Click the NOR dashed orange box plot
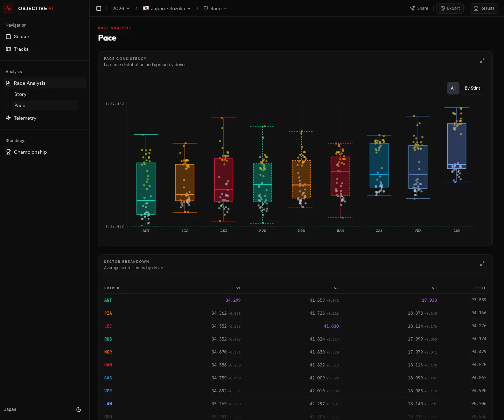Viewport: 504px width, 420px height. tap(301, 179)
